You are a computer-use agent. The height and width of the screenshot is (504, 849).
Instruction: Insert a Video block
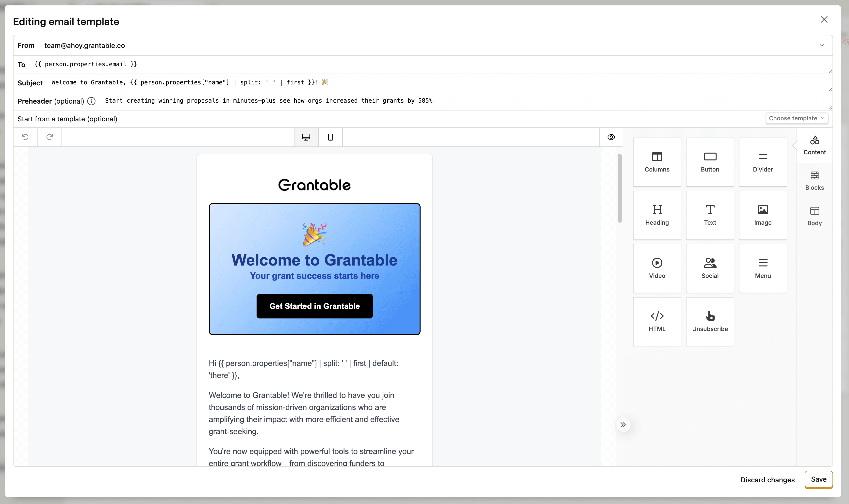pyautogui.click(x=657, y=268)
